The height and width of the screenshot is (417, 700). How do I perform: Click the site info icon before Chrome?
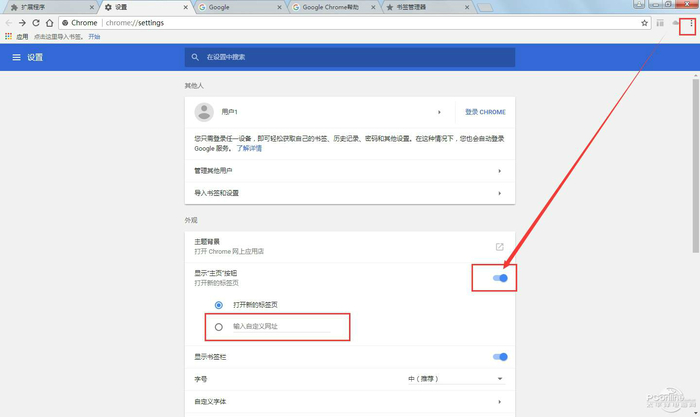65,23
